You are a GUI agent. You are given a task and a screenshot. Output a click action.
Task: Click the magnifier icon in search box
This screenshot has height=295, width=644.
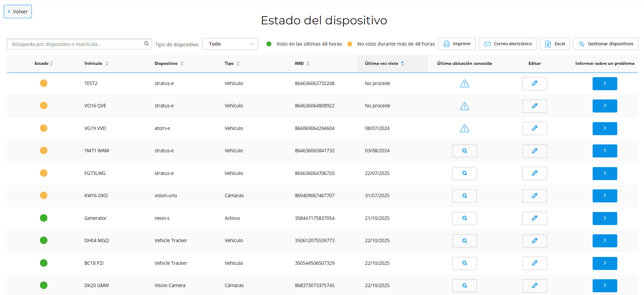point(146,44)
